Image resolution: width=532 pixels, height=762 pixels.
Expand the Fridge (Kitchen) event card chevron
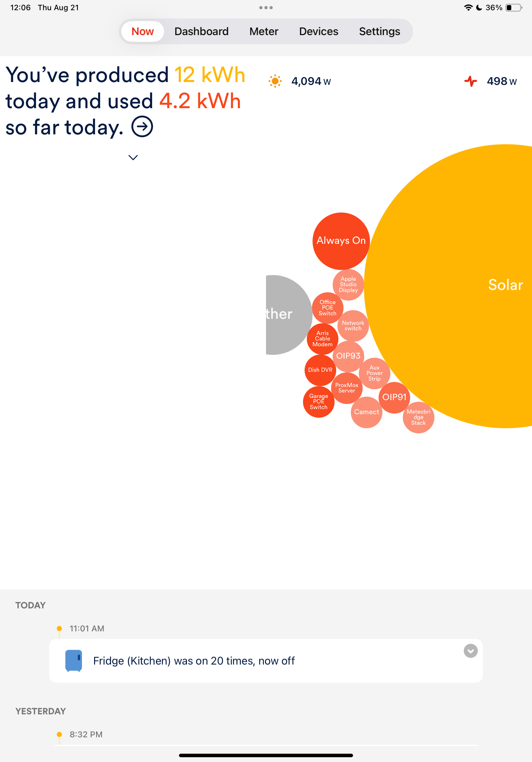coord(470,651)
